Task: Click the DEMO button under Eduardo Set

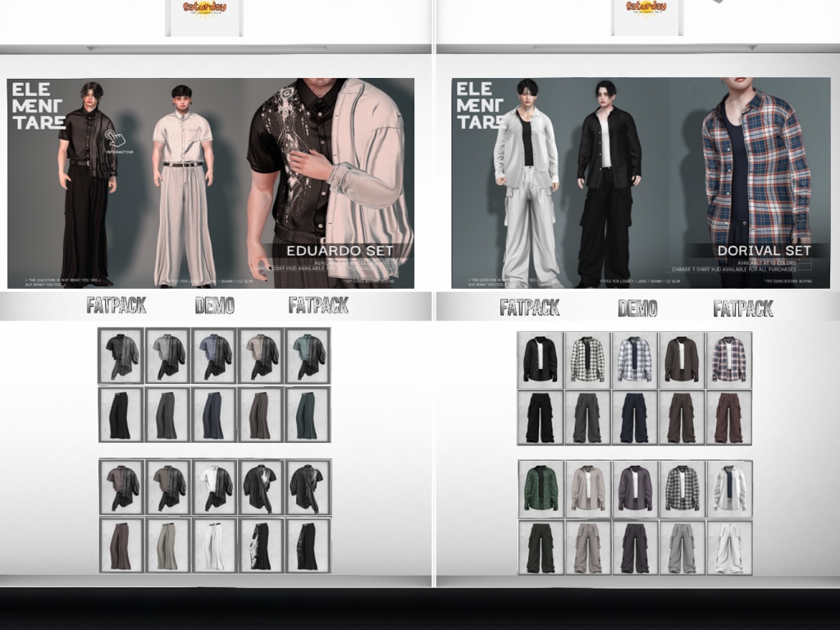Action: [215, 306]
